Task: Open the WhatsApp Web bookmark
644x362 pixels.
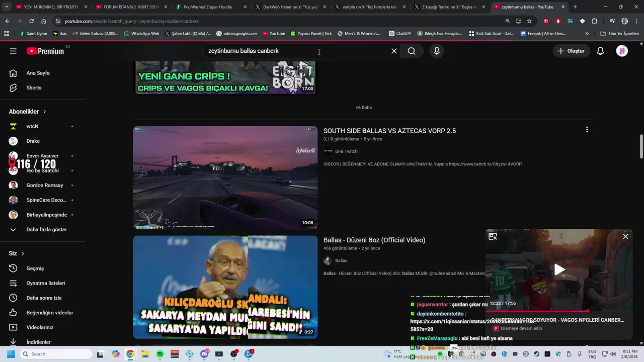Action: [141, 34]
